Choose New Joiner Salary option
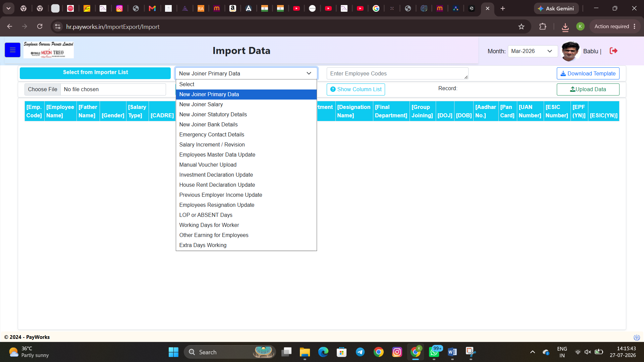 click(x=246, y=105)
